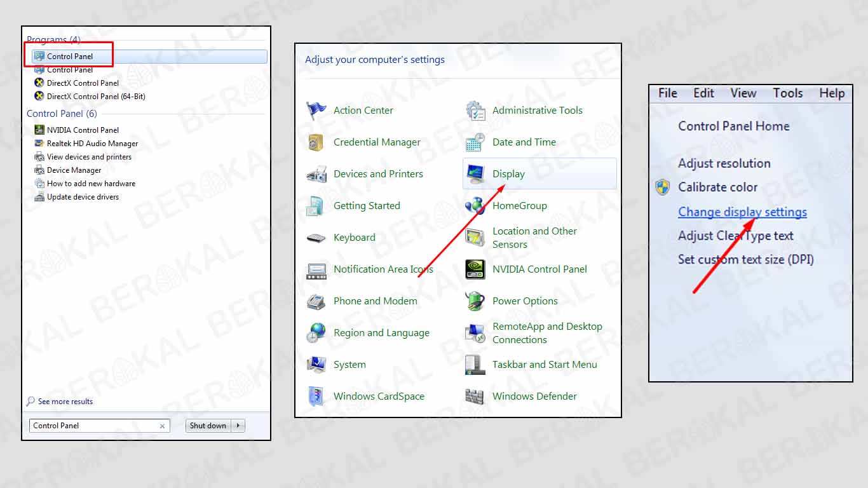868x488 pixels.
Task: Open Windows Defender
Action: pyautogui.click(x=534, y=396)
